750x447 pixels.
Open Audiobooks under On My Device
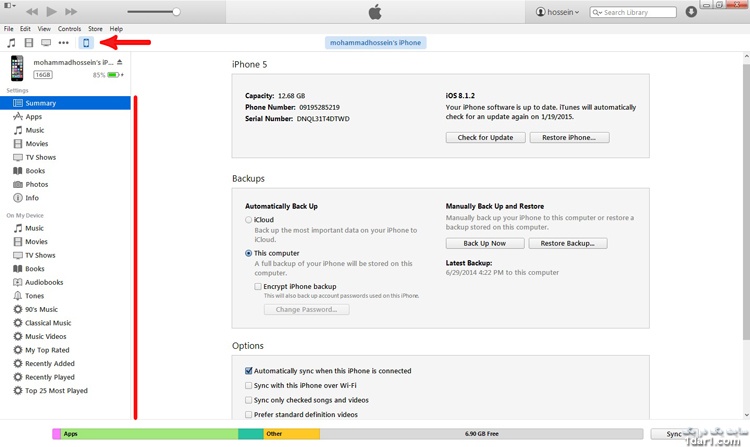(x=65, y=282)
